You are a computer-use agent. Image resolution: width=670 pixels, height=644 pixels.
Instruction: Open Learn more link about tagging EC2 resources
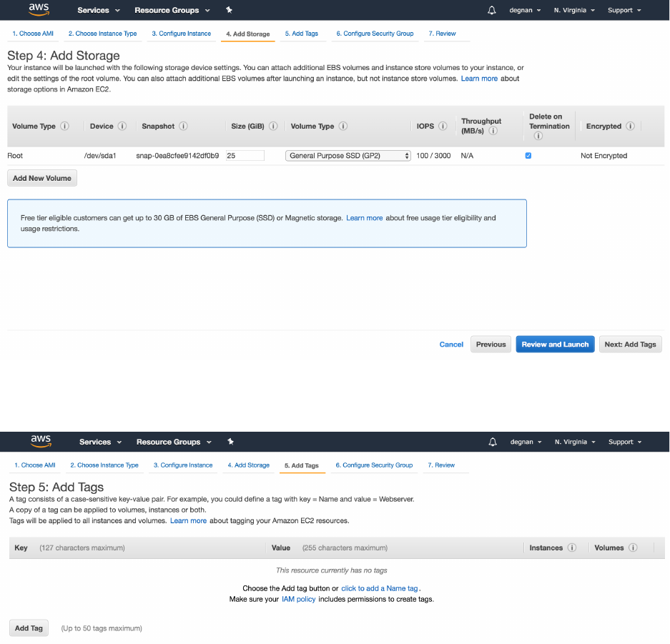point(188,520)
